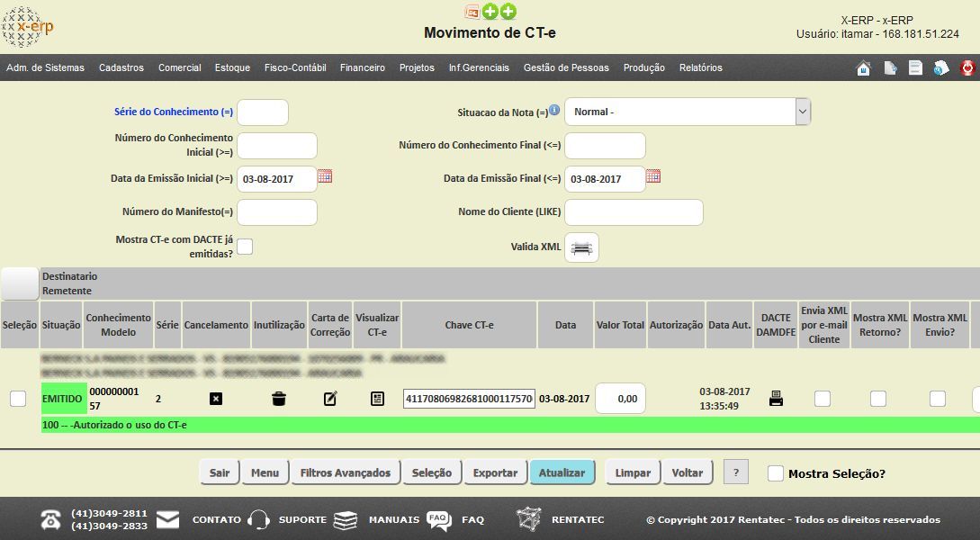Click the Menu button
The image size is (980, 540).
pyautogui.click(x=265, y=472)
